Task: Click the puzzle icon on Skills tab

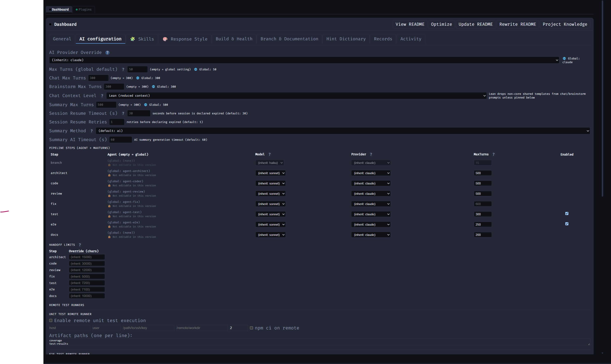Action: point(133,39)
